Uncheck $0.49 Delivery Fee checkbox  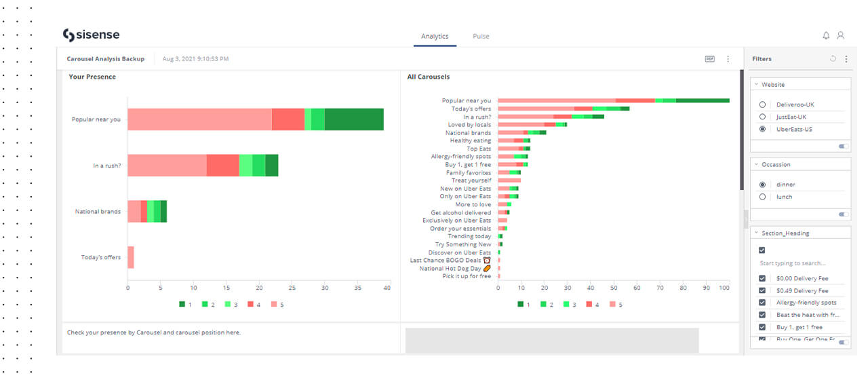coord(762,290)
